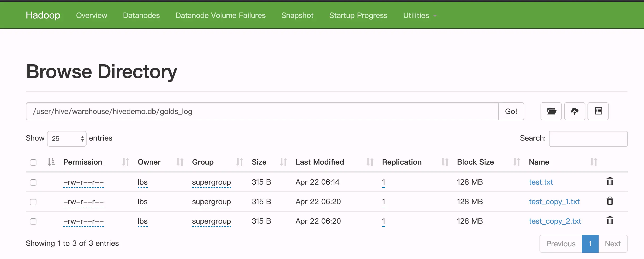
Task: Open the show entries count dropdown
Action: (x=67, y=138)
